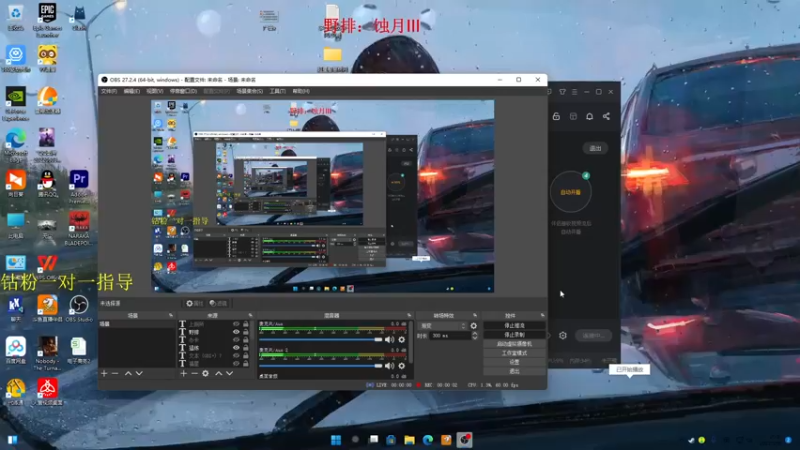Click the share icon in side window
This screenshot has width=800, height=450.
(x=606, y=116)
